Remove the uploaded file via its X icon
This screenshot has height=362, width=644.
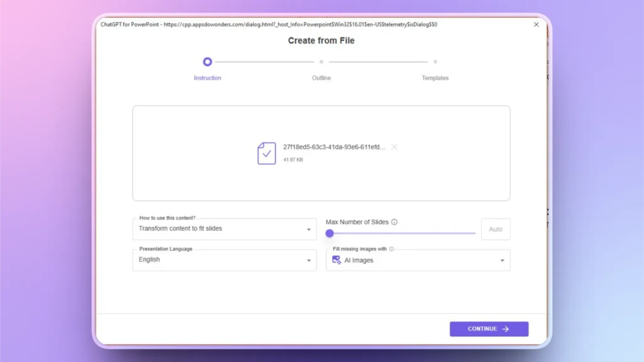click(394, 146)
